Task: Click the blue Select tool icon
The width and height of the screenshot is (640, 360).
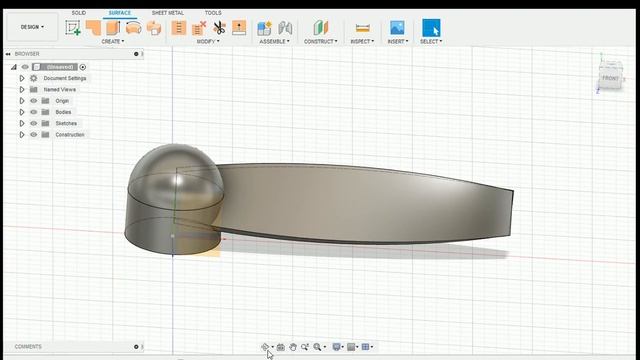Action: [431, 28]
